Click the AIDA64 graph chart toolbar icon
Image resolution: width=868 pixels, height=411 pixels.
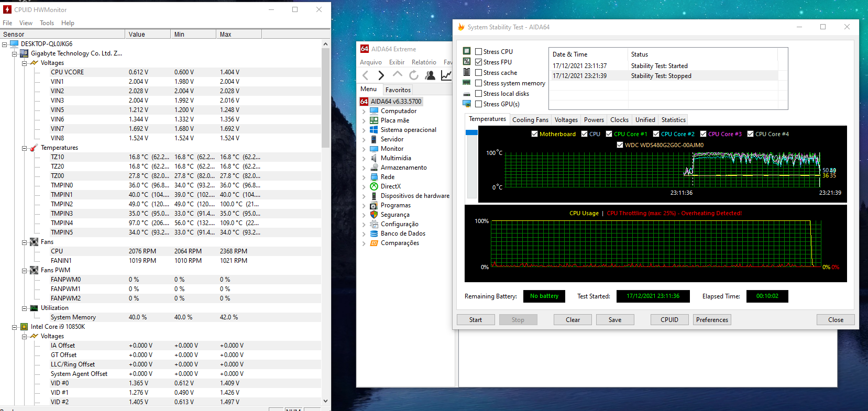(446, 75)
